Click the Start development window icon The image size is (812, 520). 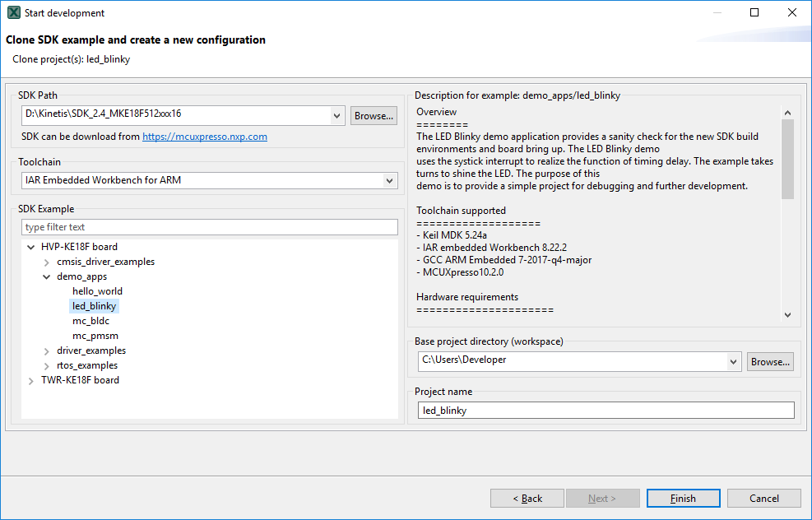[x=14, y=13]
